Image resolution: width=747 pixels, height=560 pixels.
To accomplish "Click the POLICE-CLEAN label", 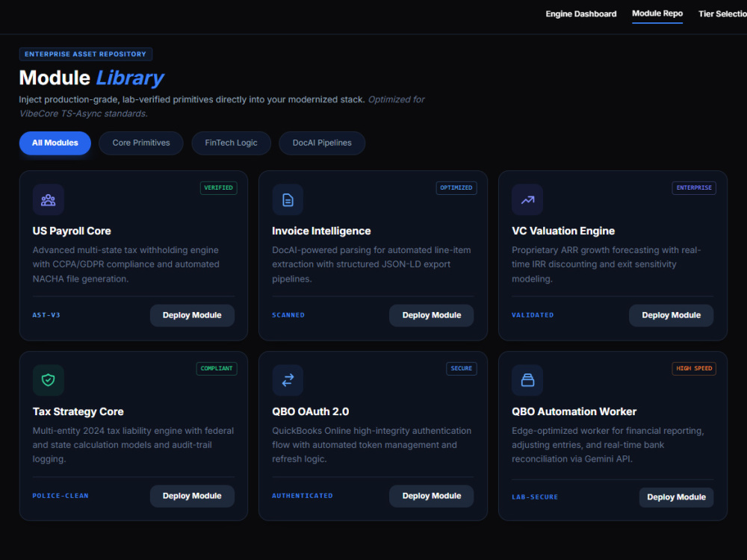I will point(61,496).
